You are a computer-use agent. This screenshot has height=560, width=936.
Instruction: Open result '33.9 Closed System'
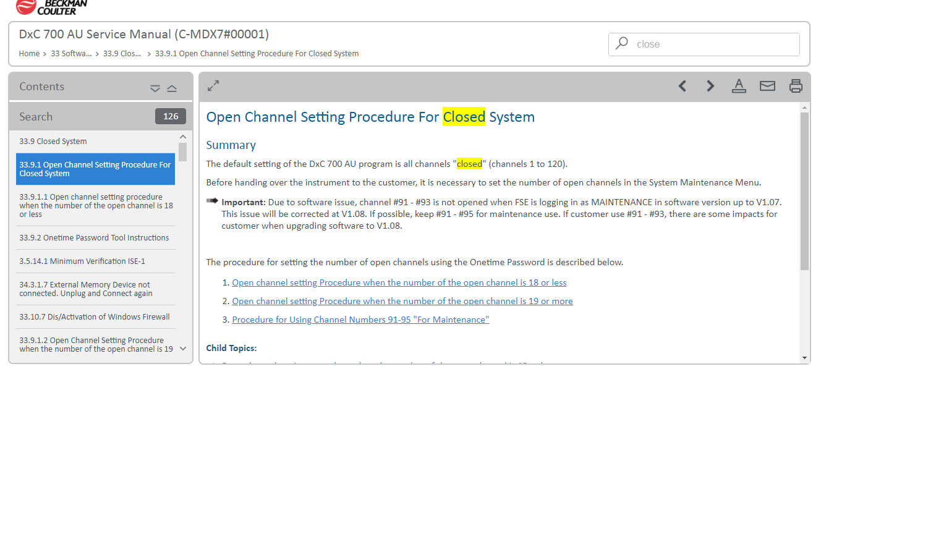pyautogui.click(x=95, y=142)
